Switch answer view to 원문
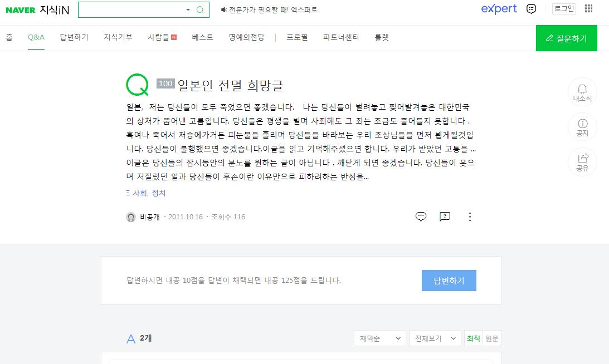Image resolution: width=609 pixels, height=364 pixels. [x=492, y=338]
